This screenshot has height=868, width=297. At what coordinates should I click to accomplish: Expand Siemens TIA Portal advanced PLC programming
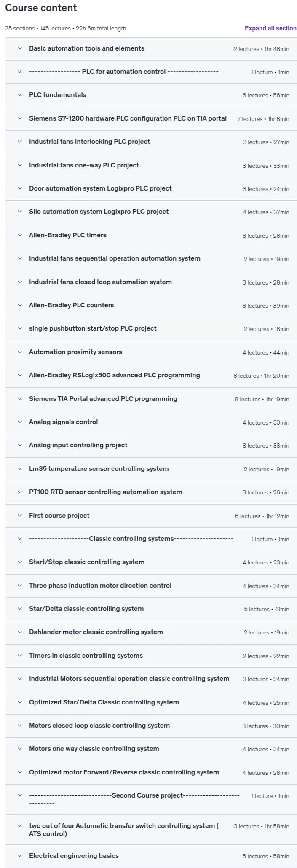151,399
